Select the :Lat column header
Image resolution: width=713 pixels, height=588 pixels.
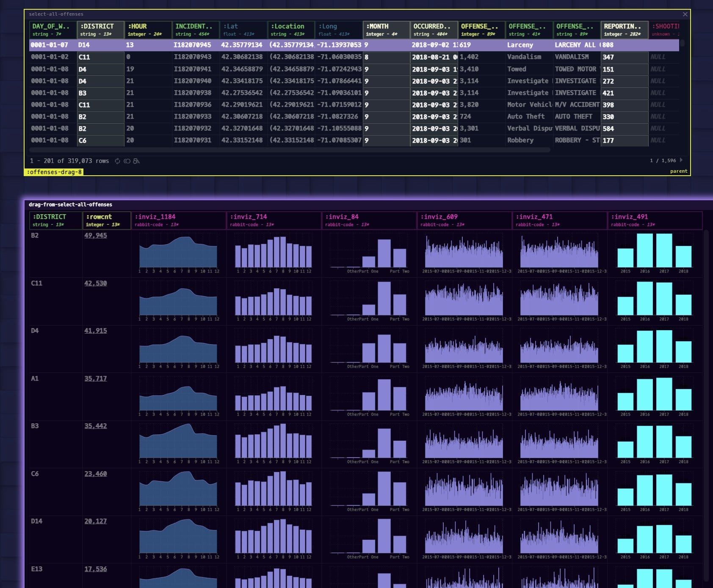coord(243,30)
